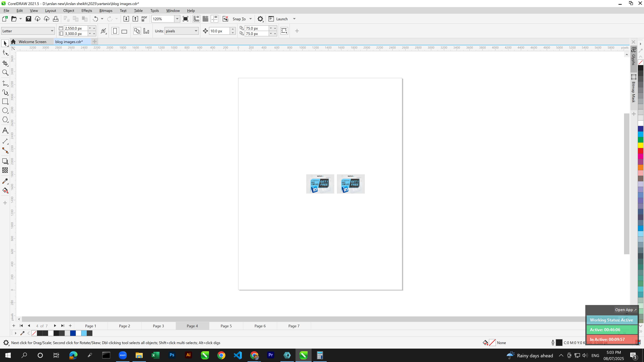Switch to the Welcome Screen tab
This screenshot has width=644, height=362.
pyautogui.click(x=32, y=42)
